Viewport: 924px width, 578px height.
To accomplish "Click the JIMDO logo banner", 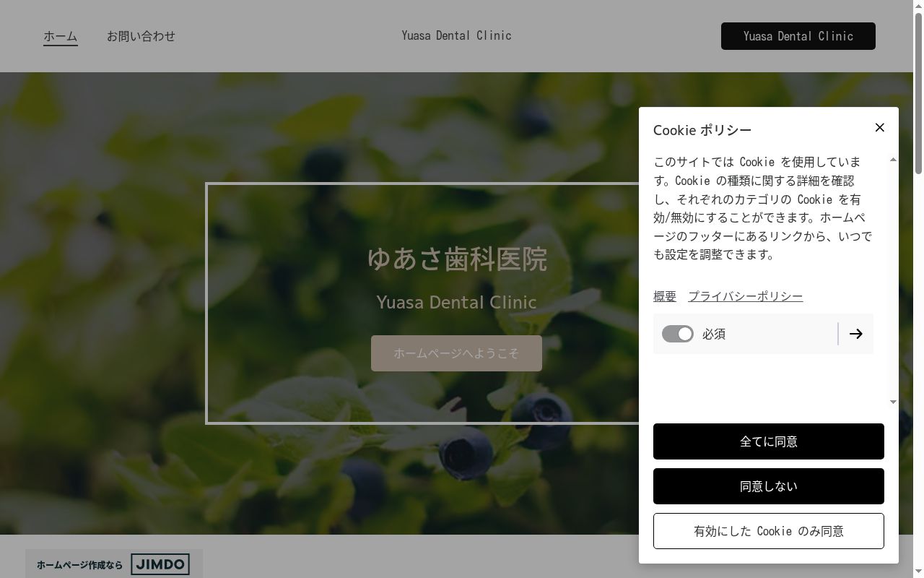I will [114, 564].
